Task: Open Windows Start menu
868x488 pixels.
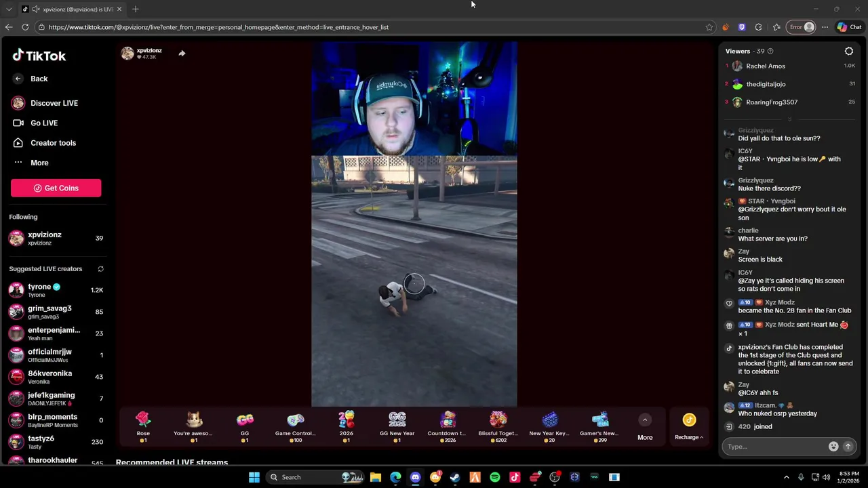Action: 254,477
